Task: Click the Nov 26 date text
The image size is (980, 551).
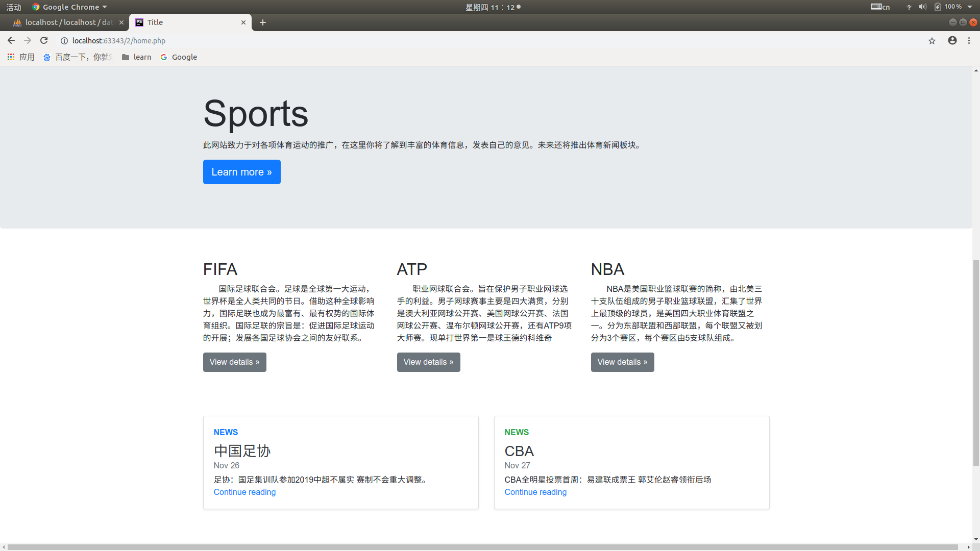Action: coord(227,465)
